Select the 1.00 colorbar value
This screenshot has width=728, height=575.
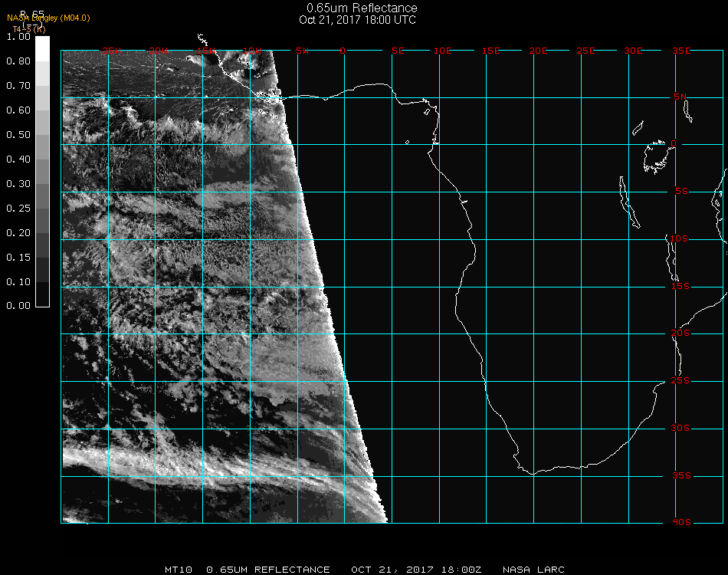click(18, 37)
